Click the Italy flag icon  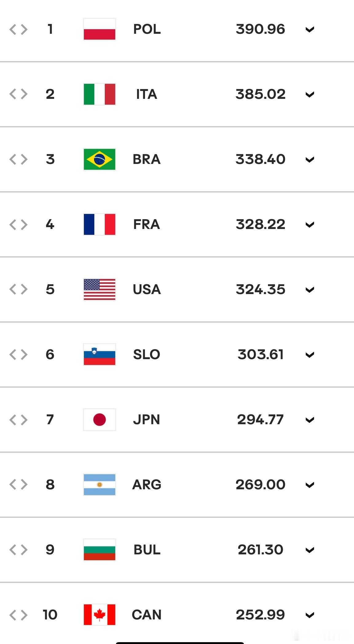coord(100,94)
